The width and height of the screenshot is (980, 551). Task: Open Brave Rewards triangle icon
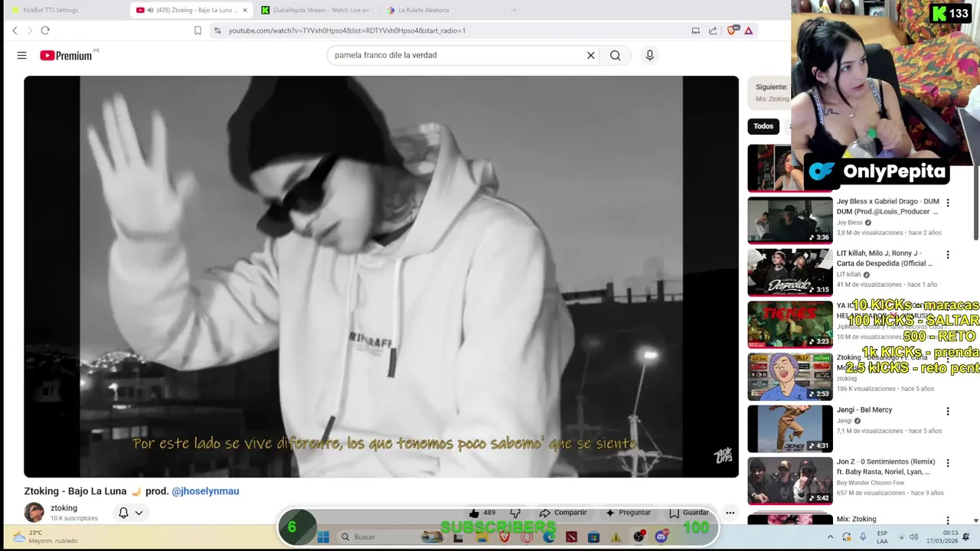click(748, 31)
